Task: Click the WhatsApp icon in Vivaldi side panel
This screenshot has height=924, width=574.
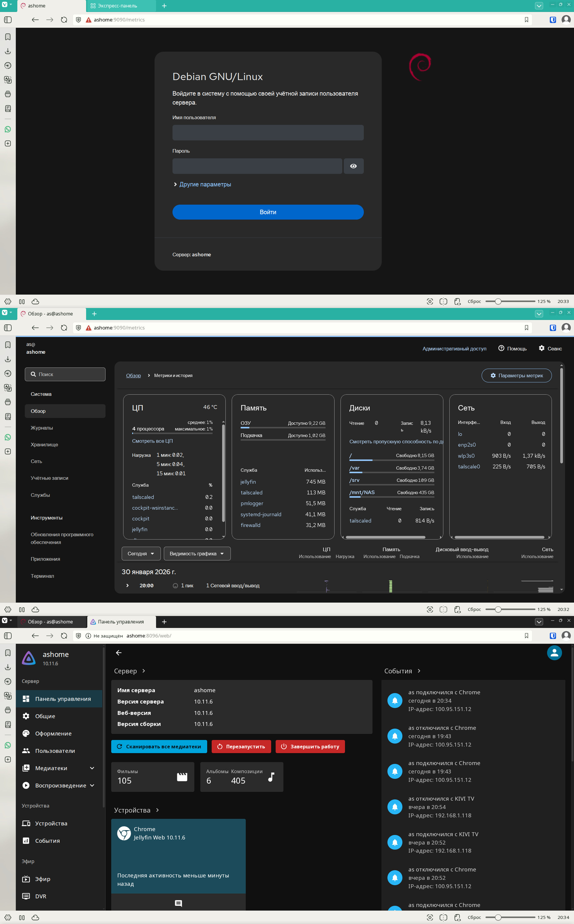Action: click(7, 129)
